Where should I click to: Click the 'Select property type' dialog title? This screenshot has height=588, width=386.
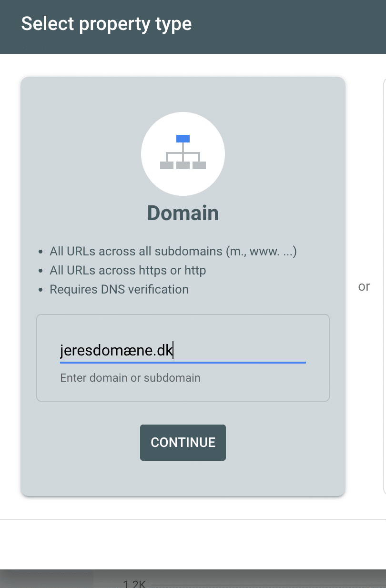pyautogui.click(x=106, y=24)
